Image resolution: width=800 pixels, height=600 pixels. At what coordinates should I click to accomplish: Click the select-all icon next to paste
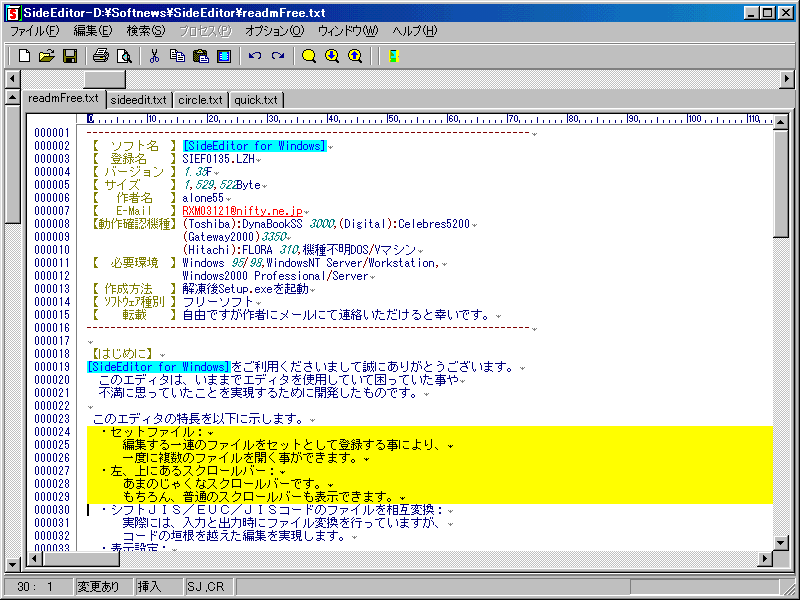(224, 56)
